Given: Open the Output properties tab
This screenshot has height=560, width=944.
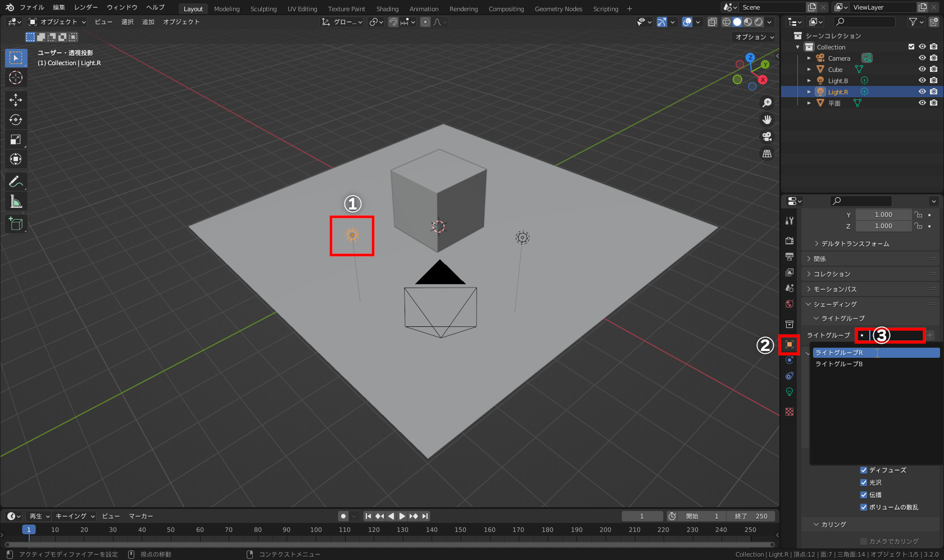Looking at the screenshot, I should tap(789, 257).
